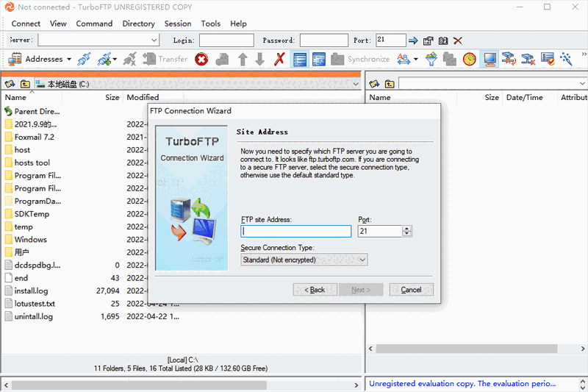The height and width of the screenshot is (392, 588).
Task: Launch the connection wizard wand icon
Action: click(566, 60)
